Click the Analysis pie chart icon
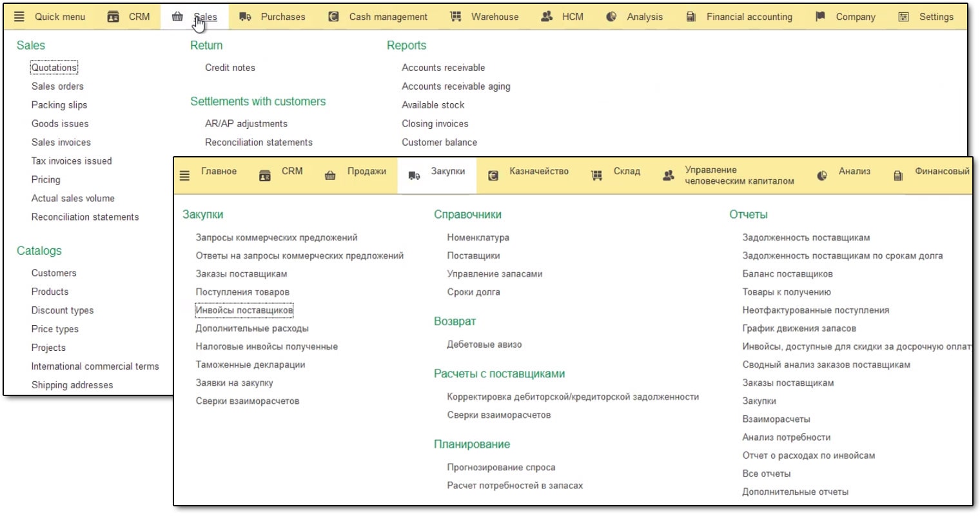Screen dimensions: 980x516 point(611,17)
